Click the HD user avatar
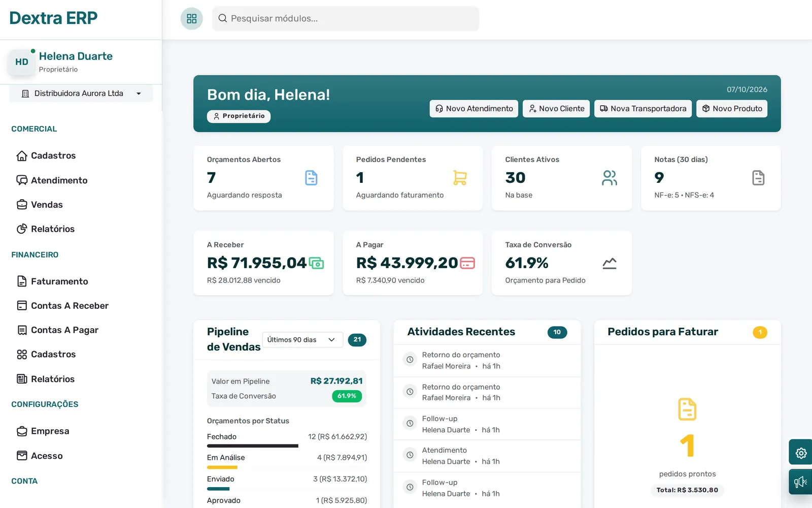The image size is (812, 508). [22, 62]
